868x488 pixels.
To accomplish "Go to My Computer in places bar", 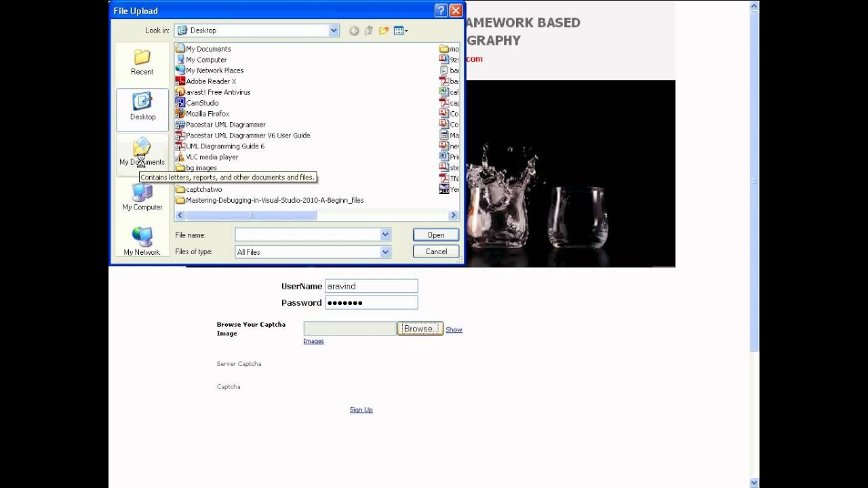I will pos(142,198).
